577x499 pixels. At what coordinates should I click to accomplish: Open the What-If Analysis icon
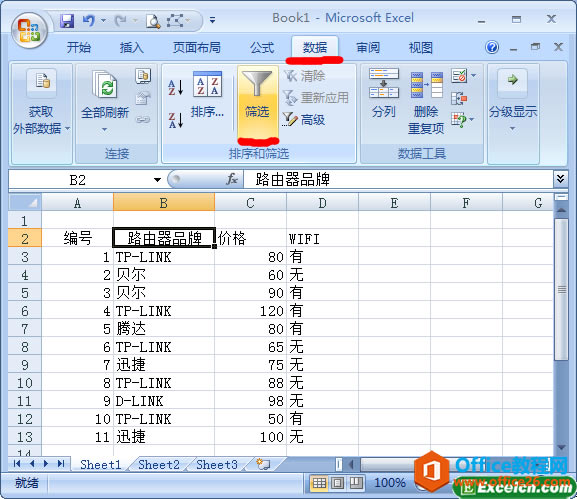click(x=459, y=120)
